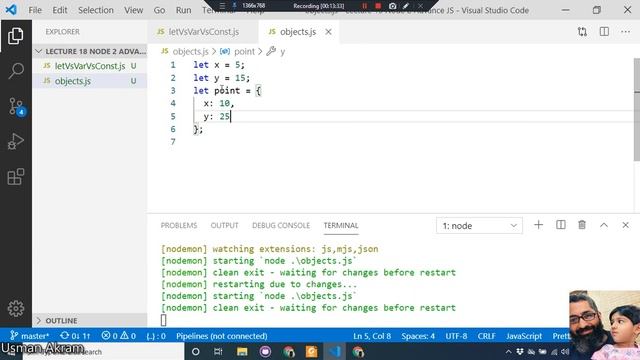
Task: Switch to the letVsVarVsConst.js editor tab
Action: tap(203, 32)
